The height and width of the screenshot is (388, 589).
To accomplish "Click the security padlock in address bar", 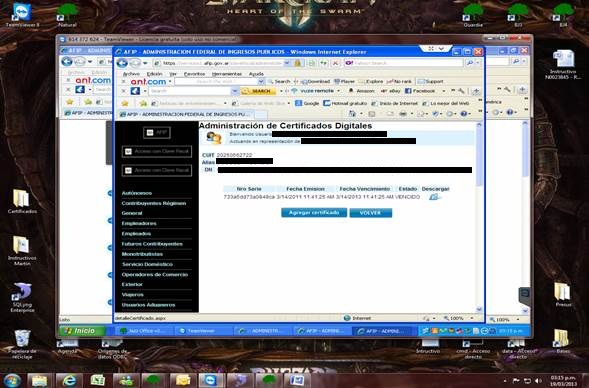I will (x=298, y=63).
